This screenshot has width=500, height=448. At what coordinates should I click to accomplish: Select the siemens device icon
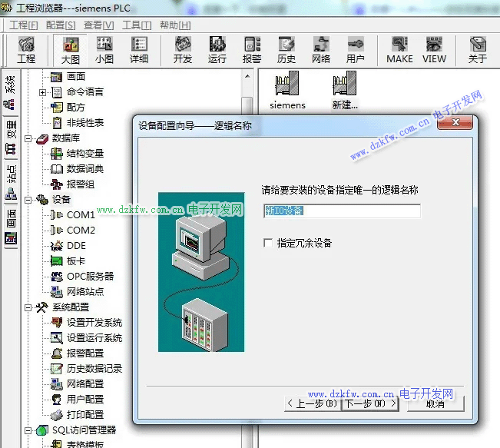(x=287, y=91)
